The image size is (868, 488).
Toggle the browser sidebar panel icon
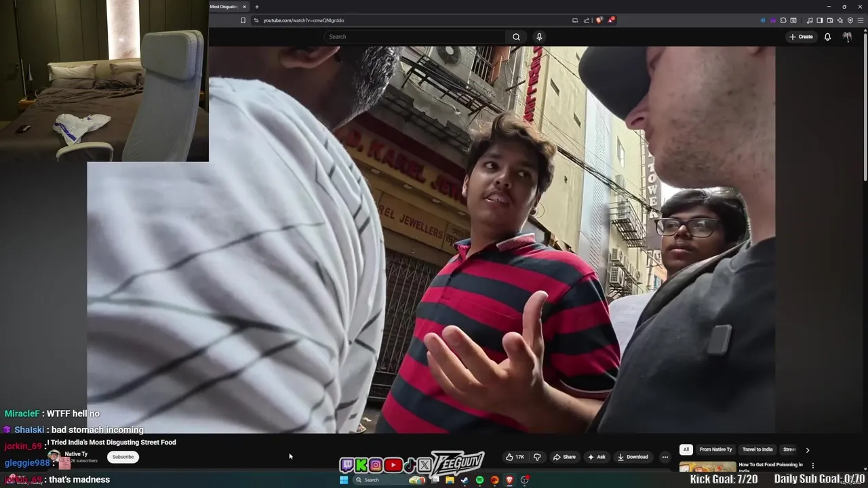click(x=820, y=20)
